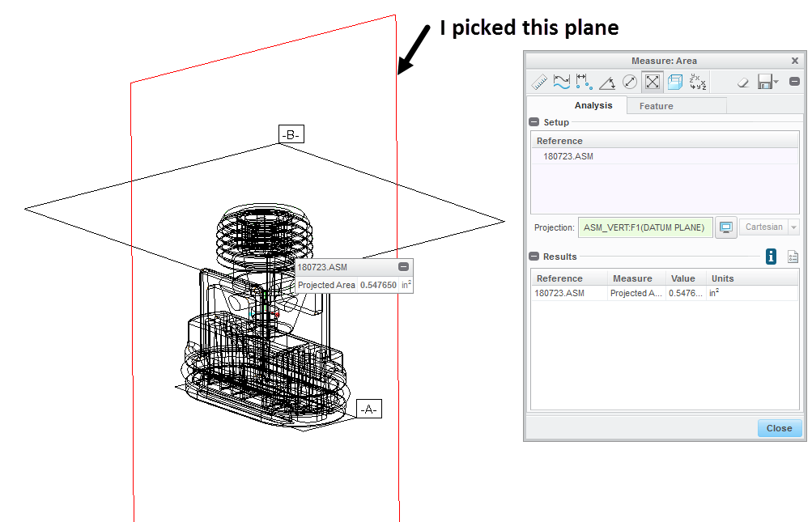Collapse the Setup section
The width and height of the screenshot is (812, 522).
[534, 122]
